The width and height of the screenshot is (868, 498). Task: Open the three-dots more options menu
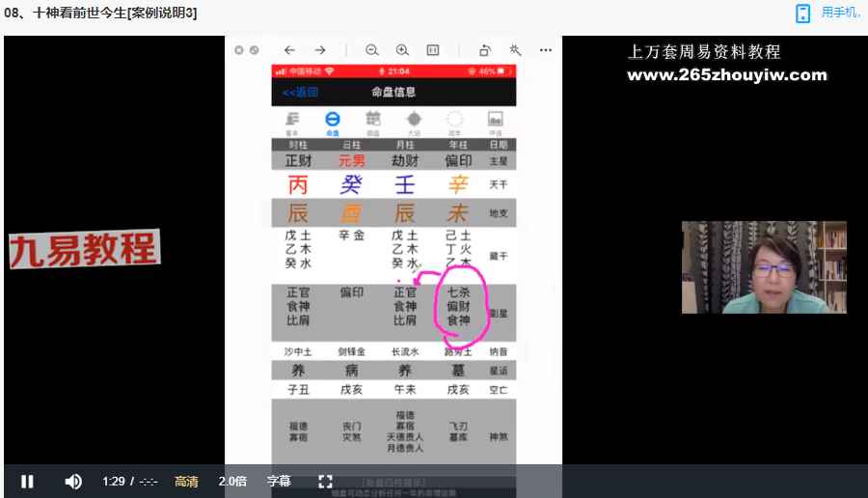click(x=546, y=50)
